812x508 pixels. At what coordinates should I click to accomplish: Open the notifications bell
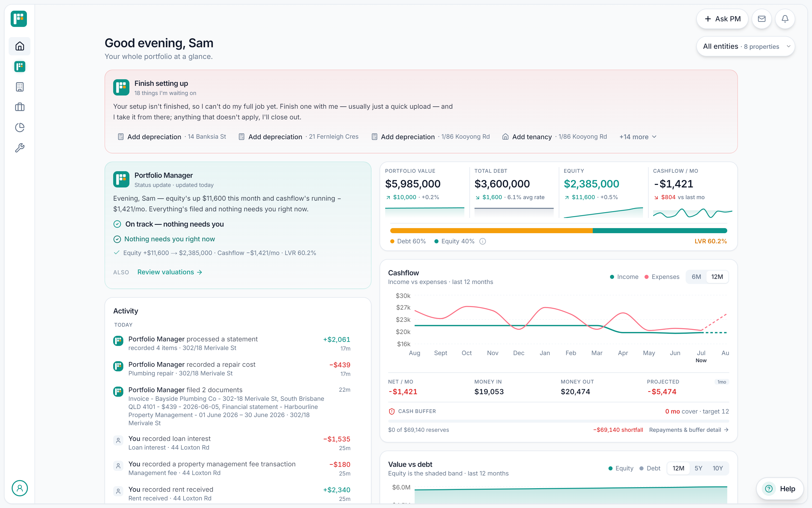click(785, 19)
